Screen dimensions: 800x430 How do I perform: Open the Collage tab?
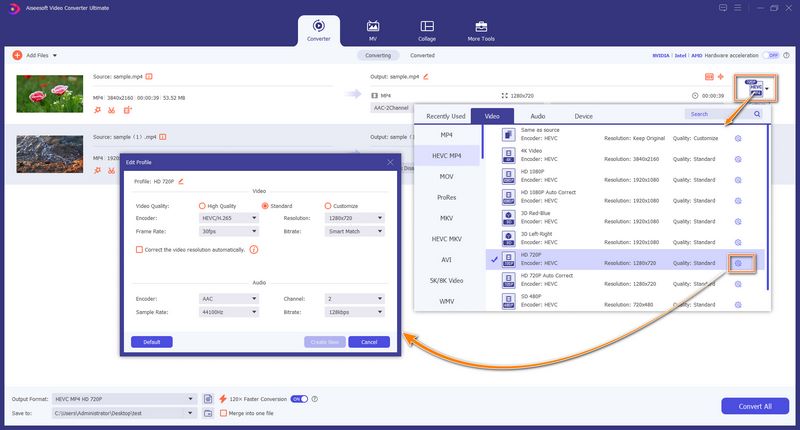[427, 31]
